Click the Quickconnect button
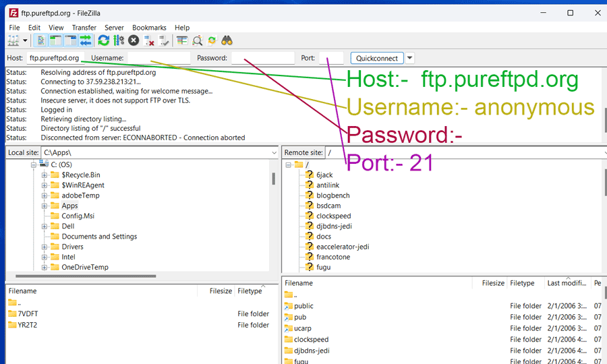 377,58
